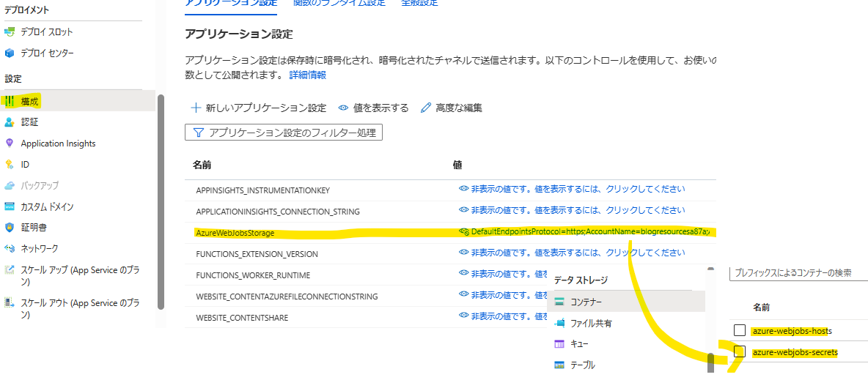This screenshot has width=868, height=380.
Task: Check the azure-webjobs-secrets container checkbox
Action: coord(740,351)
